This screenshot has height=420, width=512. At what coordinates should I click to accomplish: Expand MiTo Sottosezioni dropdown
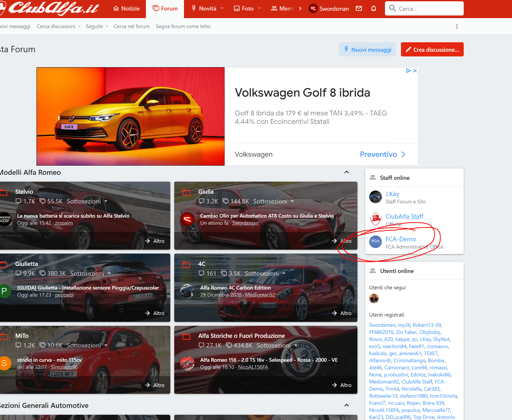(x=87, y=345)
